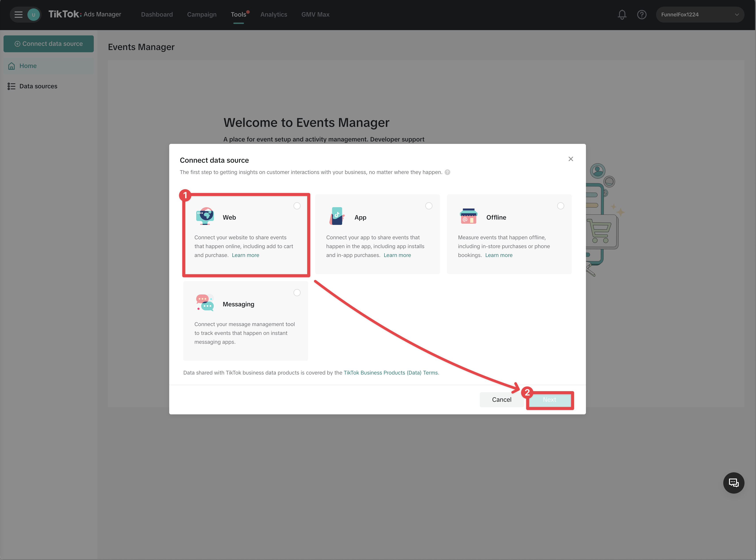Select the Web radio button
The height and width of the screenshot is (560, 756).
coord(297,206)
